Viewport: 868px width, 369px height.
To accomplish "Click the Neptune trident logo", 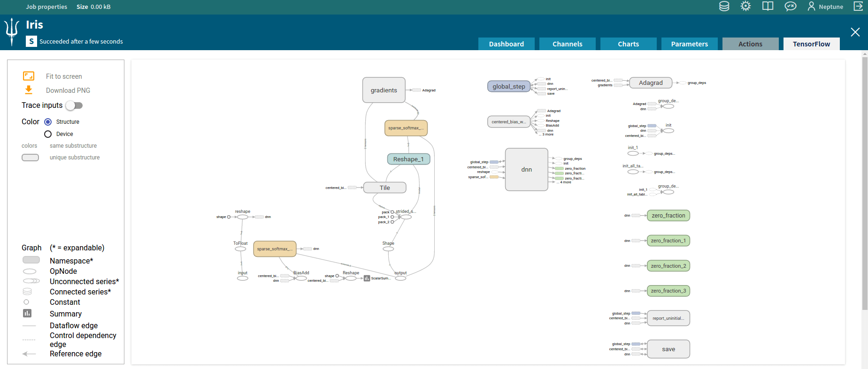I will tap(12, 32).
